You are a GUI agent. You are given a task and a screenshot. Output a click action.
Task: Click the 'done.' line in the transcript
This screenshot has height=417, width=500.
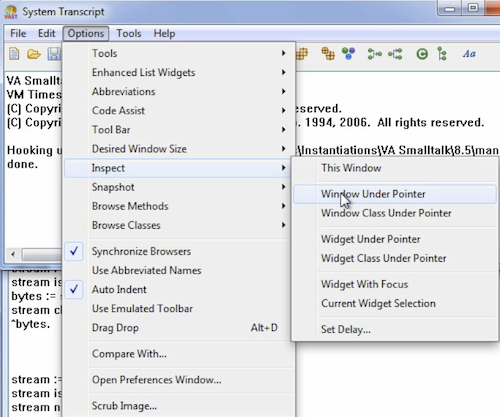pyautogui.click(x=23, y=164)
